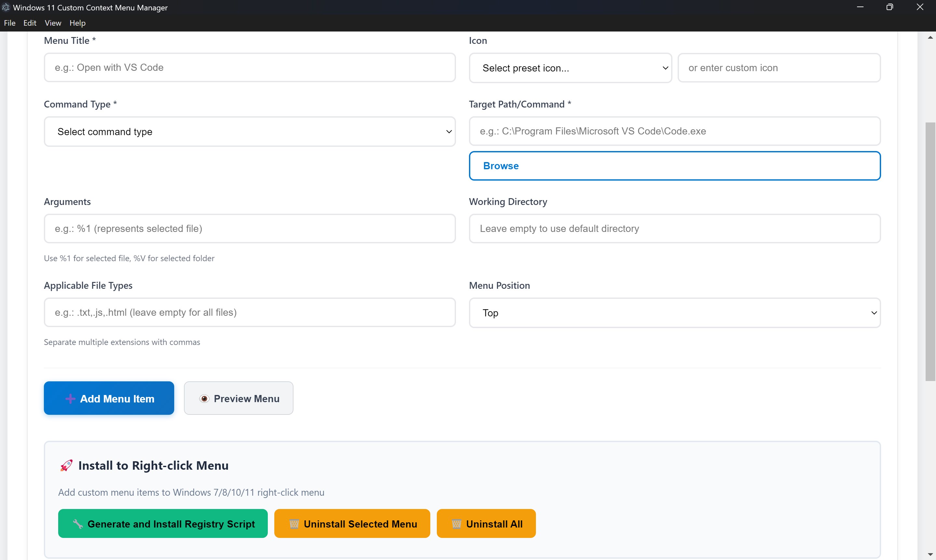Click the Target Path/Command text field
The width and height of the screenshot is (936, 560).
point(674,131)
